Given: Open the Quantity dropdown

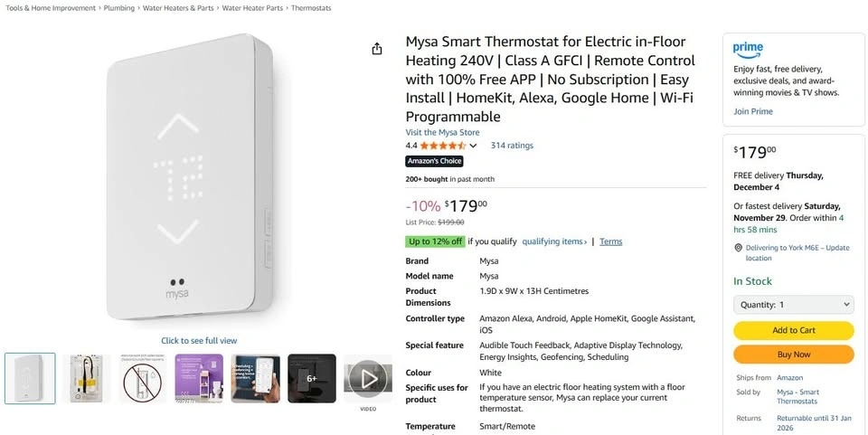Looking at the screenshot, I should click(793, 305).
